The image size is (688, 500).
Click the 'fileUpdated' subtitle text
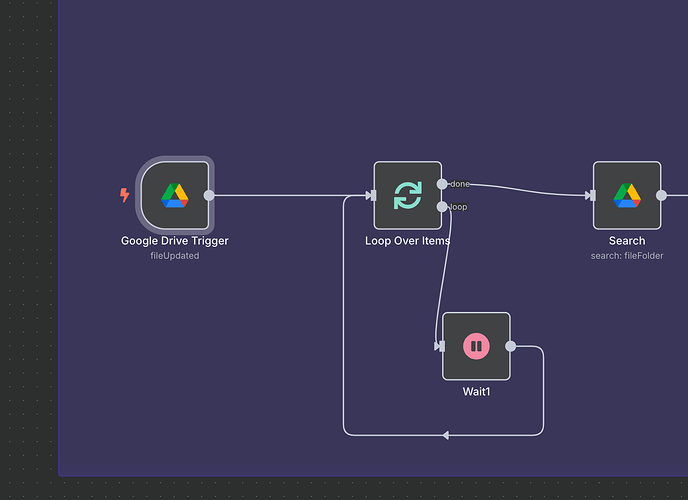(175, 256)
